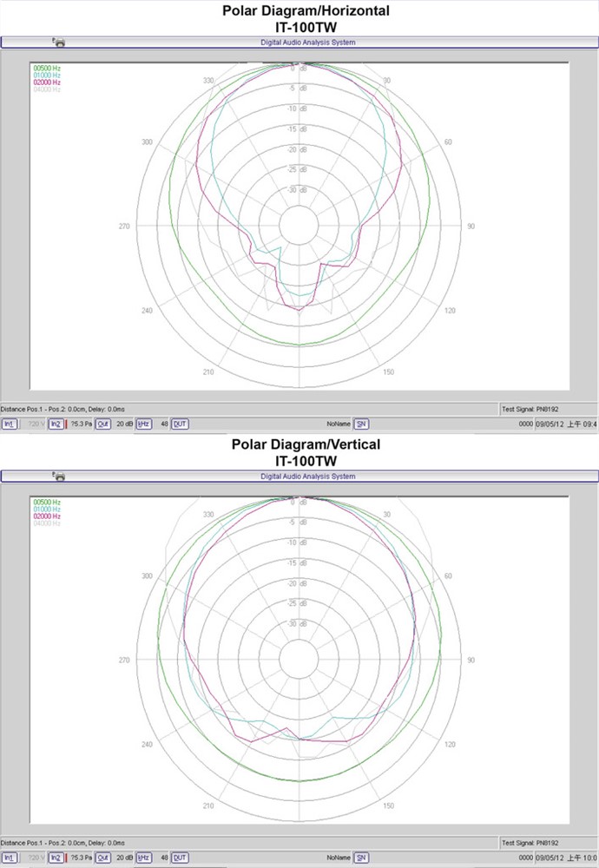
Task: Click the printer icon in the Horizontal diagram title bar
Action: (59, 42)
